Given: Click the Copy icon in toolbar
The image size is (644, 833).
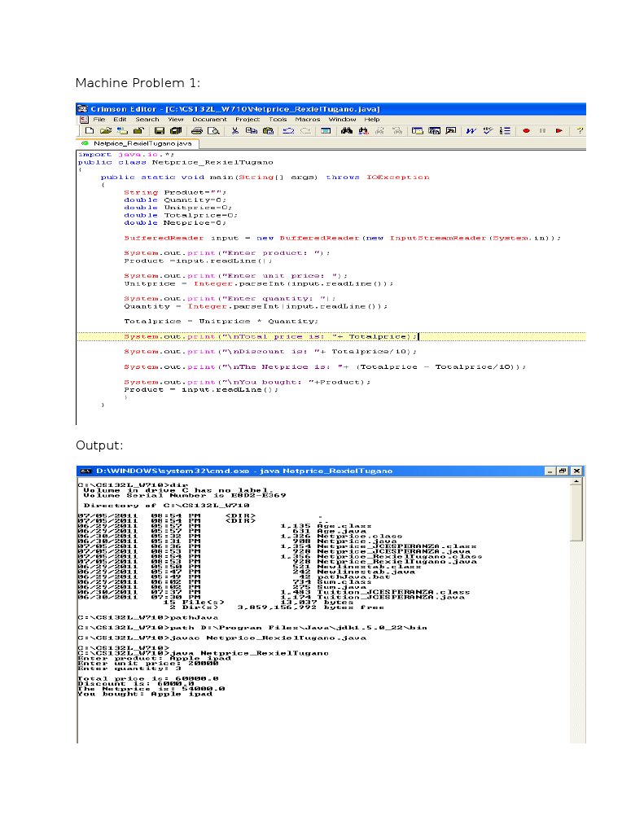Looking at the screenshot, I should 252,130.
